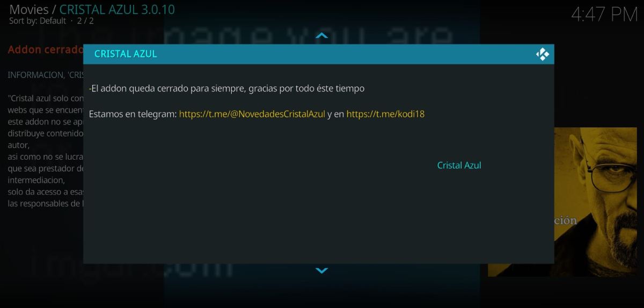This screenshot has width=644, height=308.
Task: Click the CRISTAL AZUL dialog title
Action: point(126,54)
